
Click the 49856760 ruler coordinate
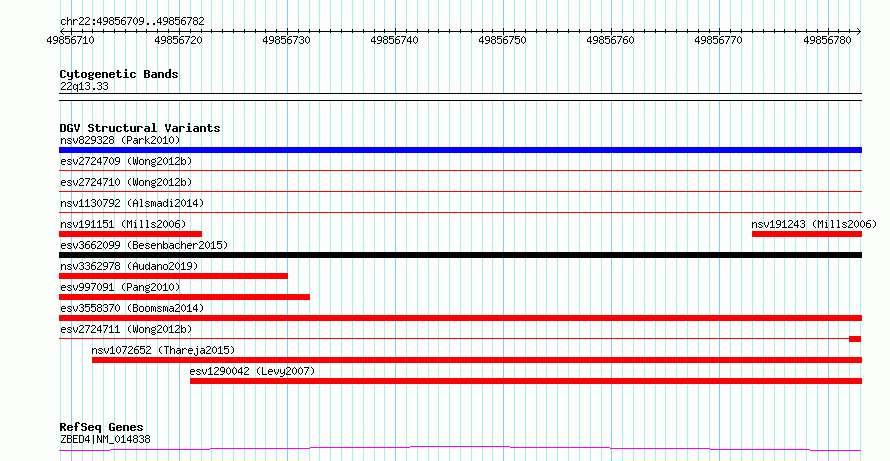610,40
